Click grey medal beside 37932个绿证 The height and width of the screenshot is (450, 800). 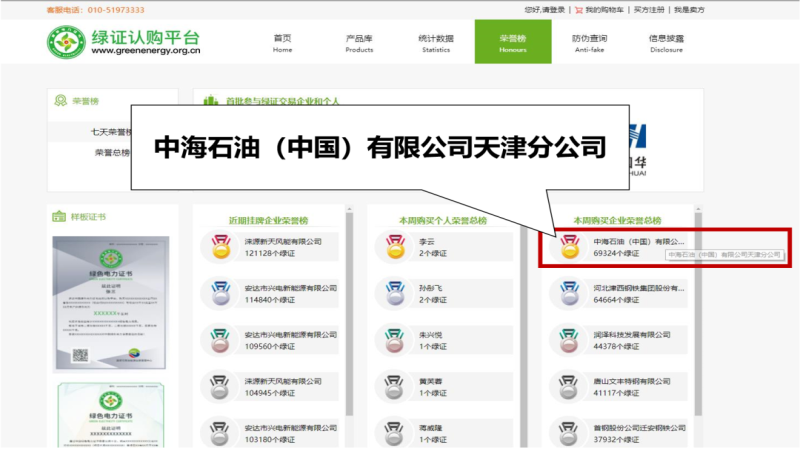(568, 433)
